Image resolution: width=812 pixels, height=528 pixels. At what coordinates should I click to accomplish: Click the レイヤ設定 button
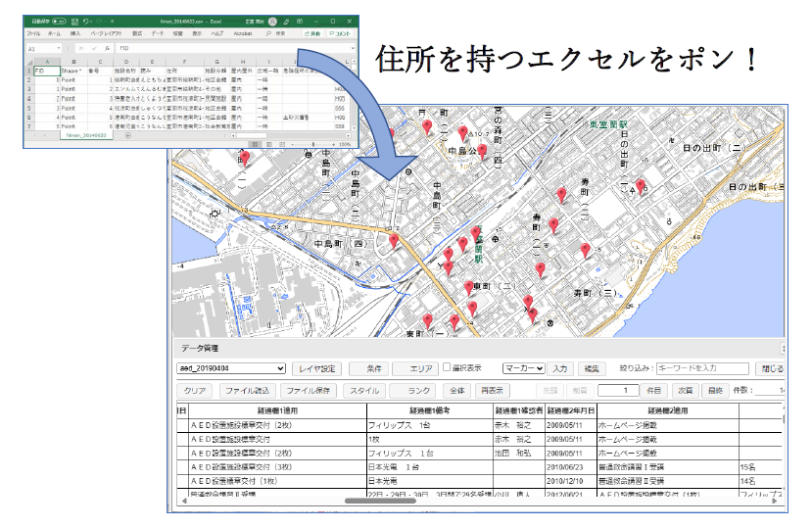tap(316, 368)
